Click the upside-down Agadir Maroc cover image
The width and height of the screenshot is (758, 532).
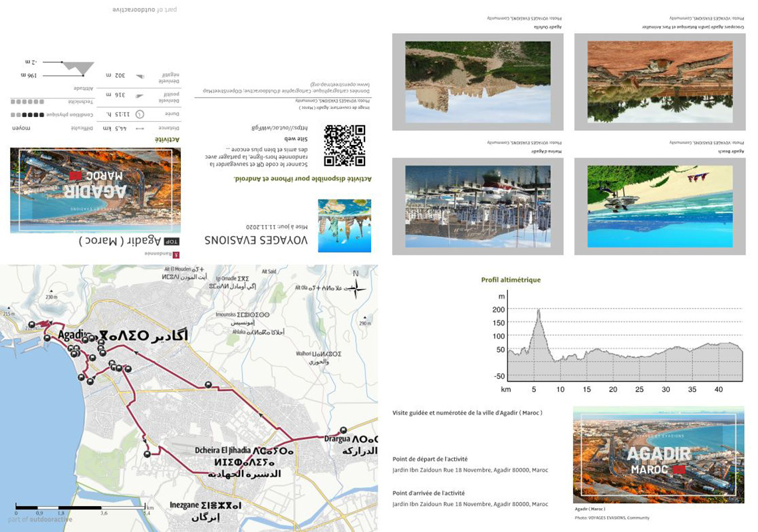click(x=95, y=190)
